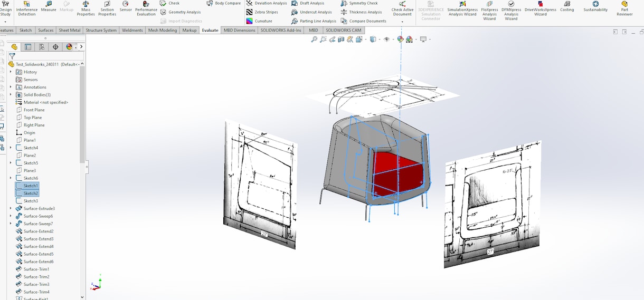
Task: Open the Mesh Modeling tab
Action: pos(163,30)
